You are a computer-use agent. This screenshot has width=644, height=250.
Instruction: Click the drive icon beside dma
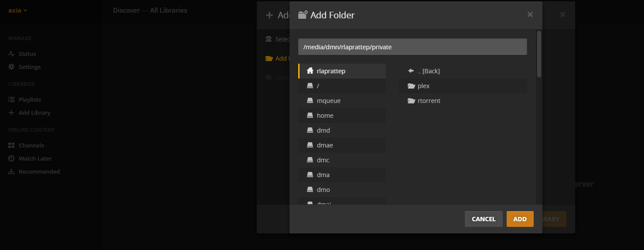(310, 175)
